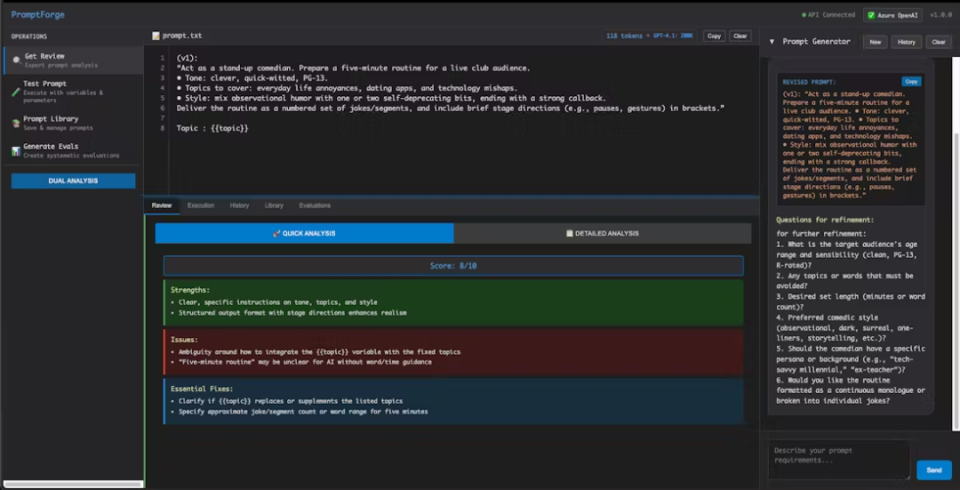
Task: Focus the 'Describe your prompt requirements' field
Action: pos(838,460)
